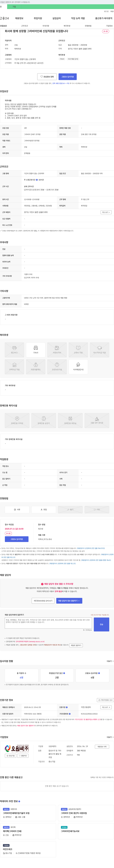Expand 채용 담당자 정보 열람하기
Image resolution: width=114 pixels, height=868 pixels.
[x=69, y=601]
